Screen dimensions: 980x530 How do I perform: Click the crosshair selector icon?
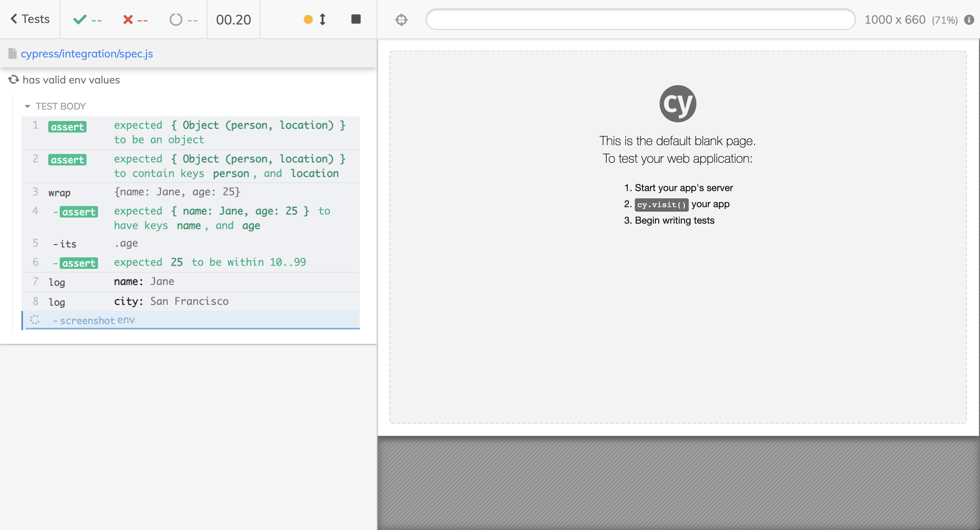point(401,20)
